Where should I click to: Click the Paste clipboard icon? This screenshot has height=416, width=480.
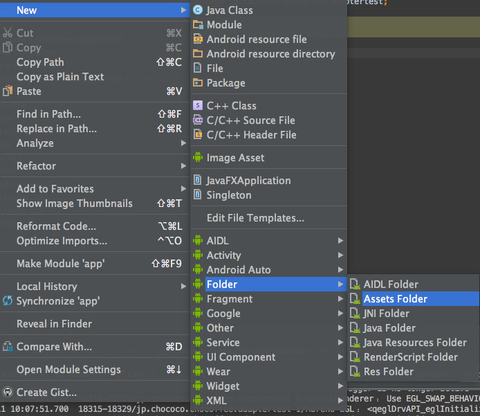coord(7,91)
